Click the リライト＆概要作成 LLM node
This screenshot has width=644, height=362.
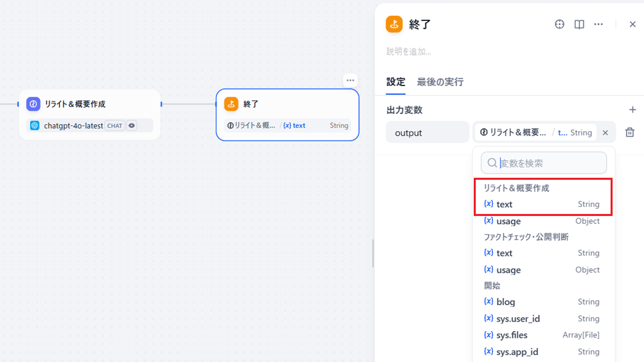point(89,104)
